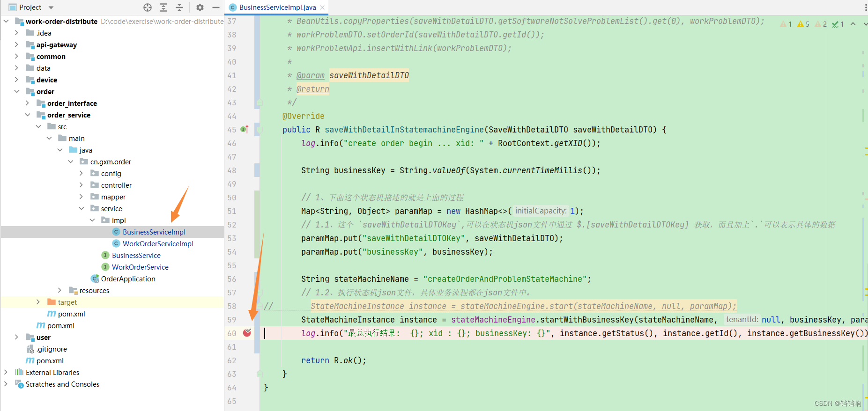The height and width of the screenshot is (411, 868).
Task: Select the BusinessServiceImpl.java editor tab
Action: pos(278,7)
